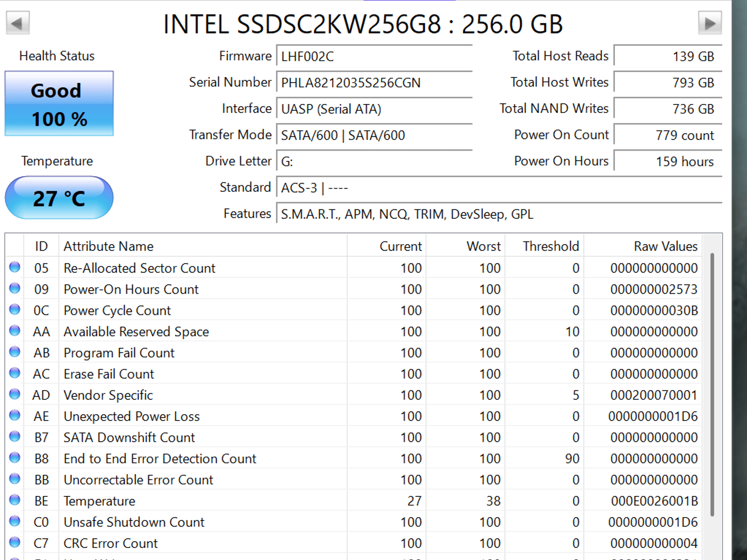This screenshot has height=560, width=747.
Task: Select raw value 0000000001D6 of Unexpected Power Loss
Action: (653, 416)
